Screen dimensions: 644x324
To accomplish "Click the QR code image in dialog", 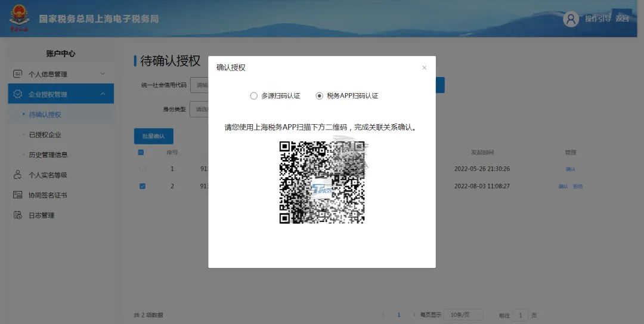I will [x=322, y=182].
